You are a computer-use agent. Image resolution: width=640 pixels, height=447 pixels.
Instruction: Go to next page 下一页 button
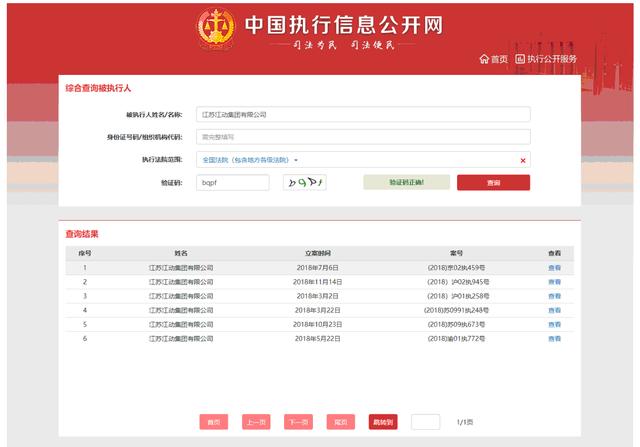pos(298,422)
